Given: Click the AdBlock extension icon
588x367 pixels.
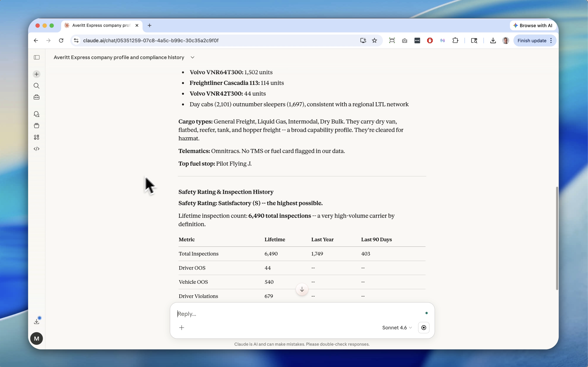Looking at the screenshot, I should point(430,40).
